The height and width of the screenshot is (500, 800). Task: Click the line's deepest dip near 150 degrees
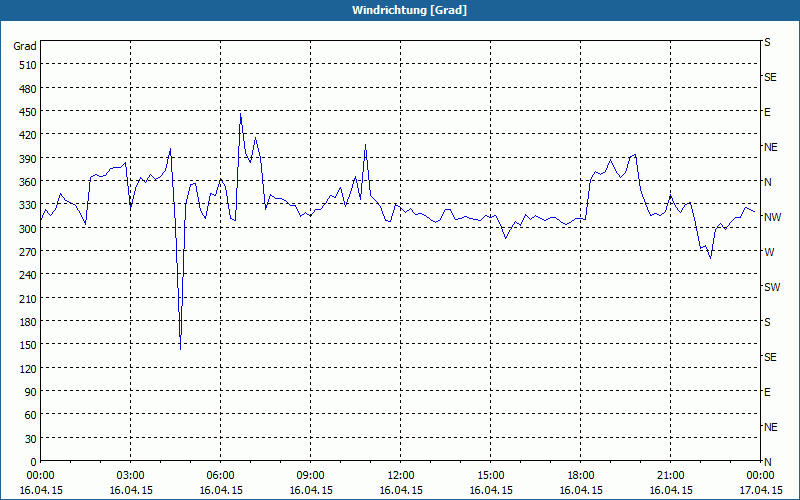(x=181, y=349)
